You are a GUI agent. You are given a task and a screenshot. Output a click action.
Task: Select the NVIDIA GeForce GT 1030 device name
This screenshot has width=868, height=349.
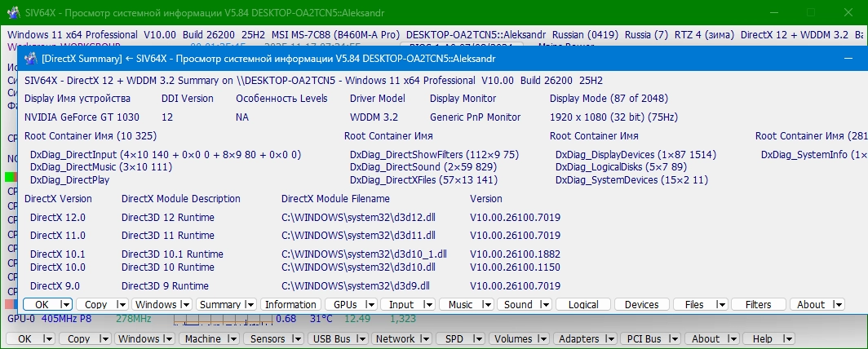coord(82,117)
